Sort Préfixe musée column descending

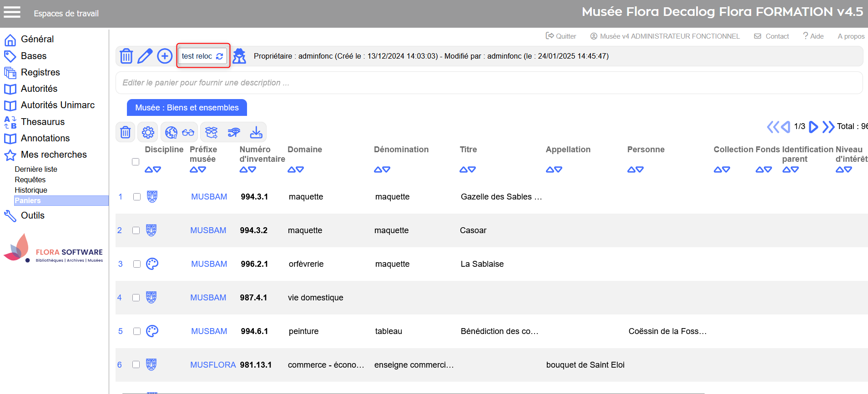pyautogui.click(x=202, y=170)
